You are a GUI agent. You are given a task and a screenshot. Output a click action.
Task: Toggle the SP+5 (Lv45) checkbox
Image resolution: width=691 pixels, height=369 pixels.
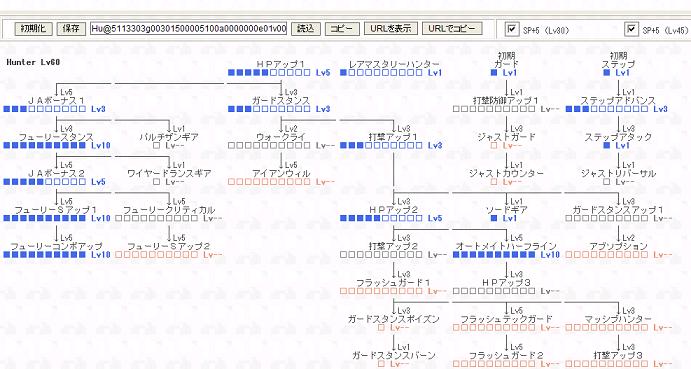(631, 30)
